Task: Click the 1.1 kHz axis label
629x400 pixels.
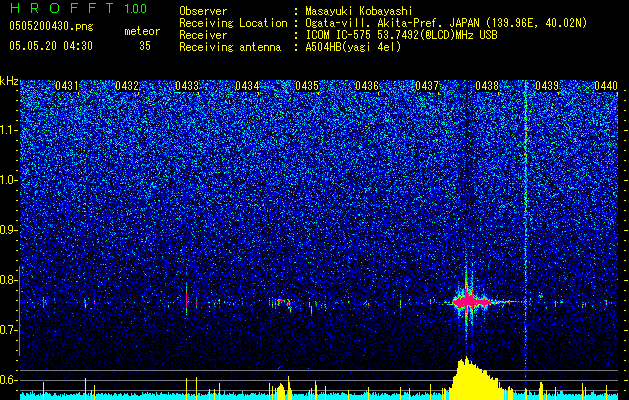Action: click(x=9, y=131)
